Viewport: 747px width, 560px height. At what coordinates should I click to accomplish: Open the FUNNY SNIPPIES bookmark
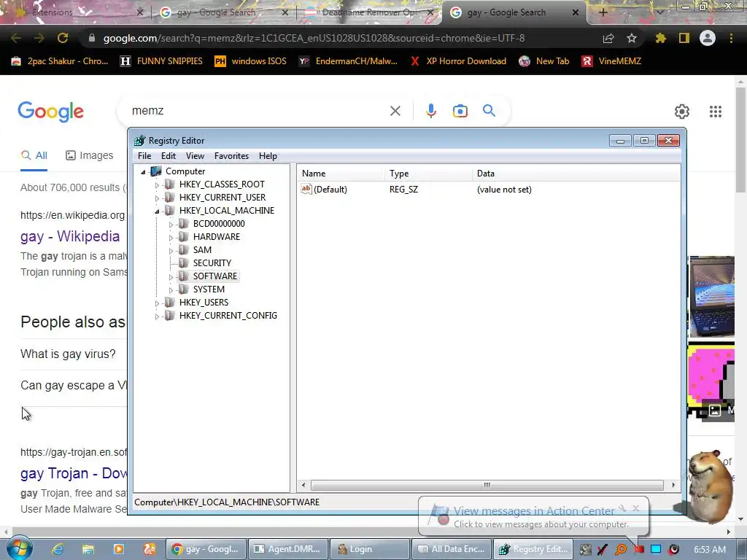161,61
